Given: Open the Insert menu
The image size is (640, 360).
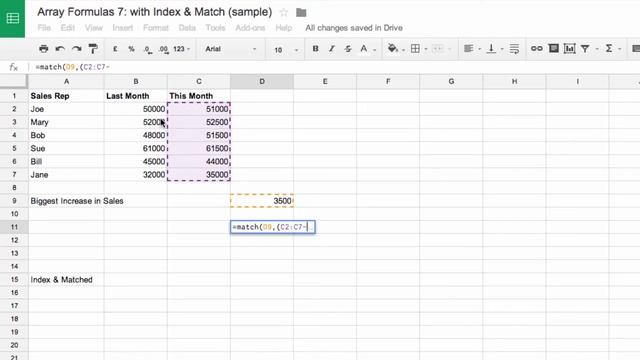Looking at the screenshot, I should coord(122,28).
